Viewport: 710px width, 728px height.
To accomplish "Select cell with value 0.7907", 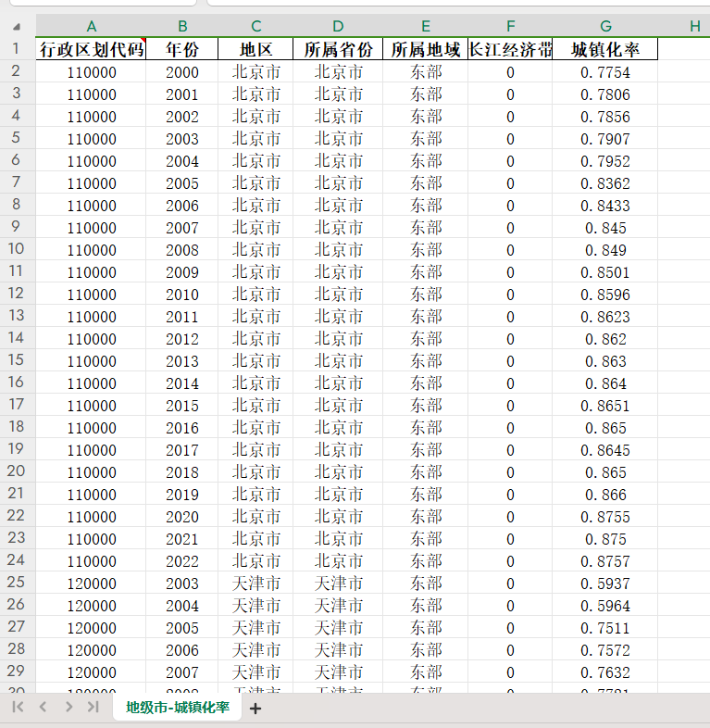I will click(605, 139).
